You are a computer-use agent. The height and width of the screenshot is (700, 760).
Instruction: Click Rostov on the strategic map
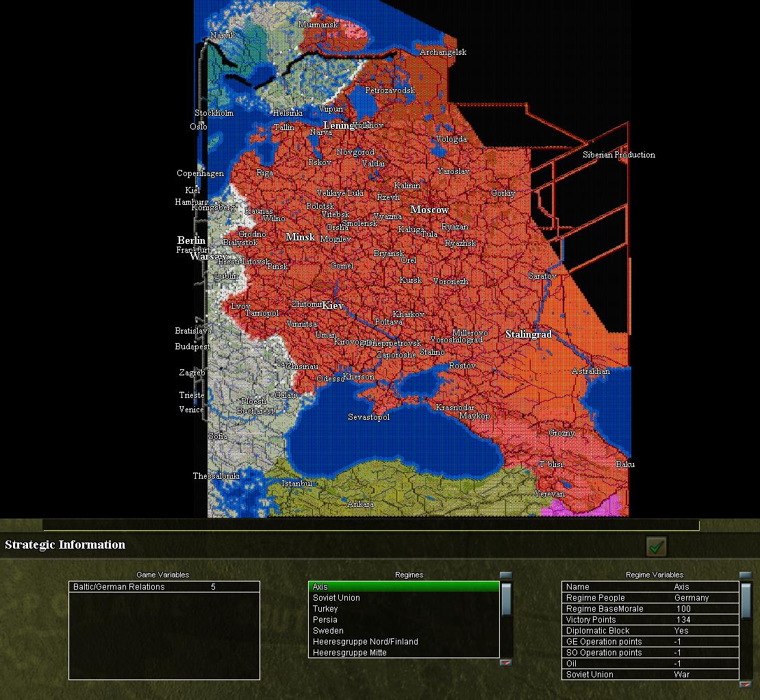coord(462,366)
